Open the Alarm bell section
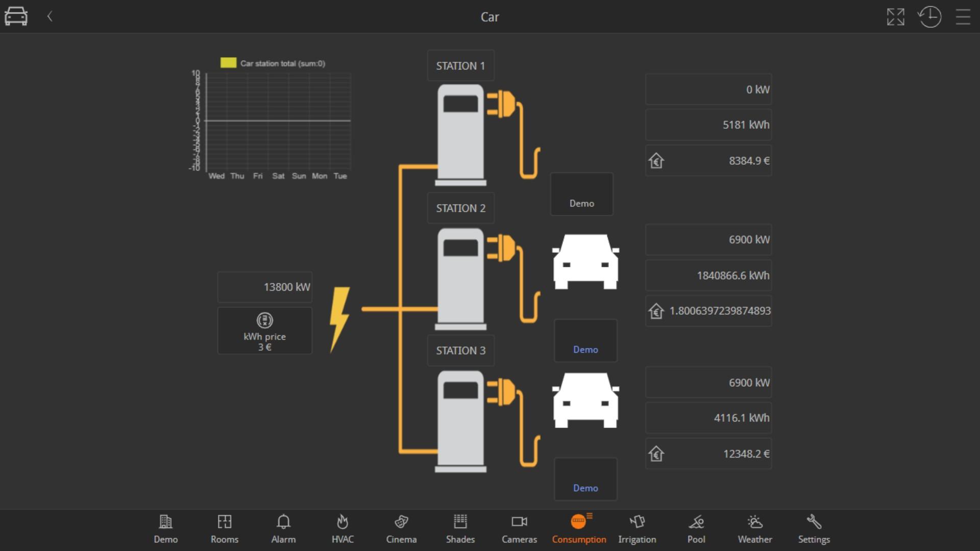Screen dimensions: 980x551 283,528
